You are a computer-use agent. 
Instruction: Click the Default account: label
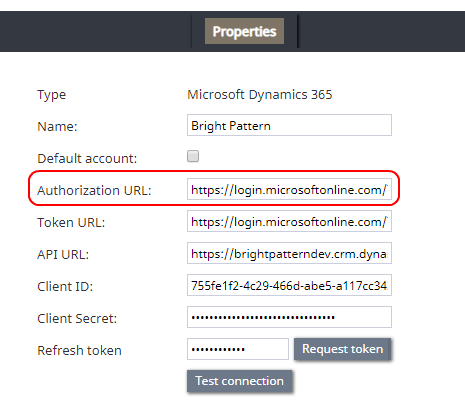(x=87, y=158)
